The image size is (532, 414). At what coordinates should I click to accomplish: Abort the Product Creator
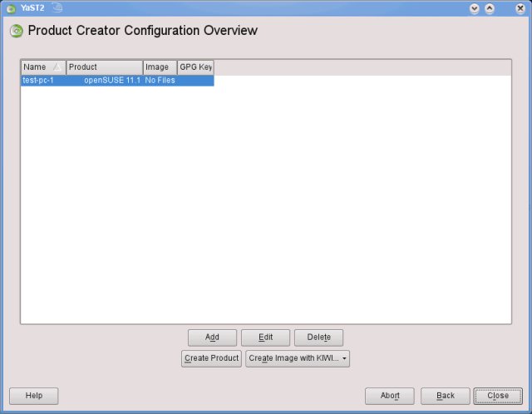point(390,396)
